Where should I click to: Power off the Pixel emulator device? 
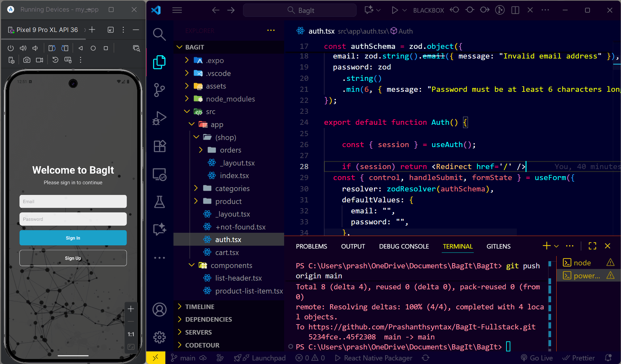11,48
